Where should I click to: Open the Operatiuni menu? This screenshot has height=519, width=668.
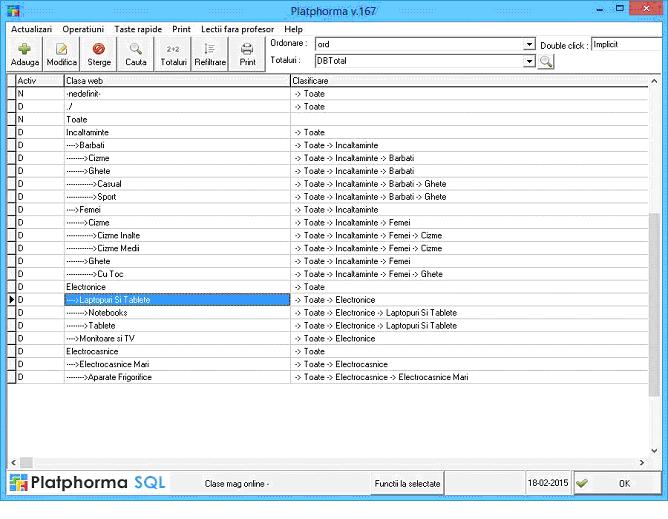coord(83,30)
